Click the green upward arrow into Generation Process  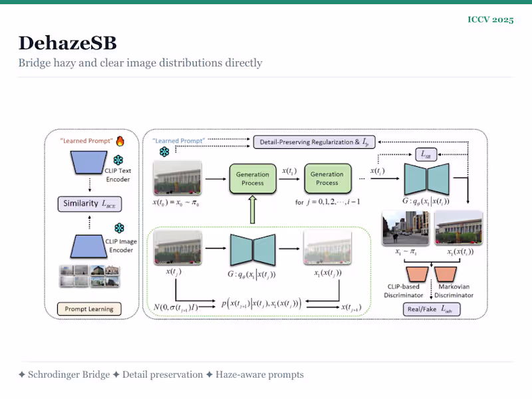(x=253, y=209)
